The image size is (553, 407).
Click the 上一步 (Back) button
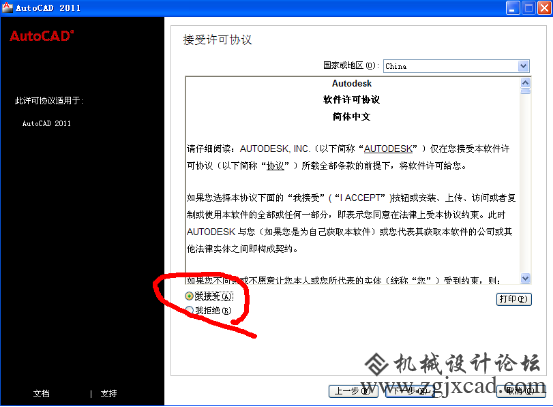353,391
